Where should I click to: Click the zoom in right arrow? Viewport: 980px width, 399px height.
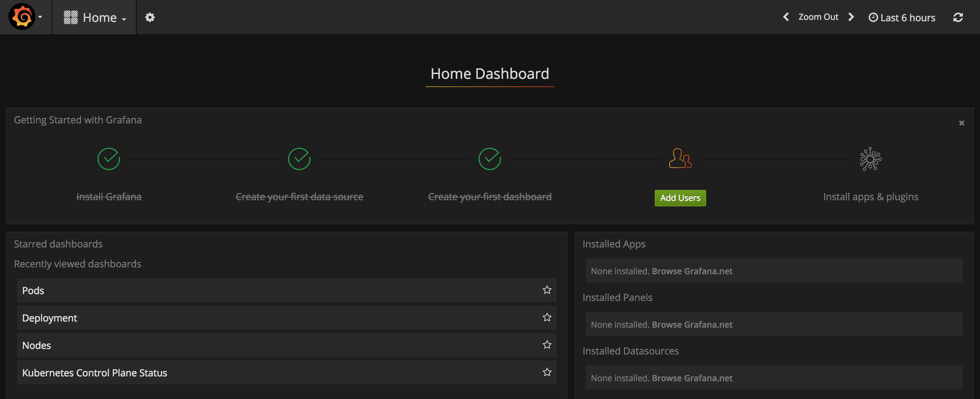pos(852,17)
